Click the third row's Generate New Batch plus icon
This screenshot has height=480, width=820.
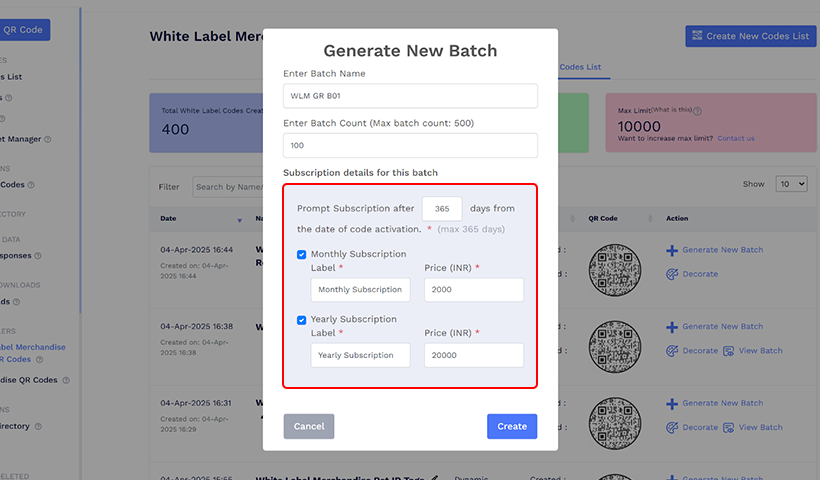tap(672, 403)
